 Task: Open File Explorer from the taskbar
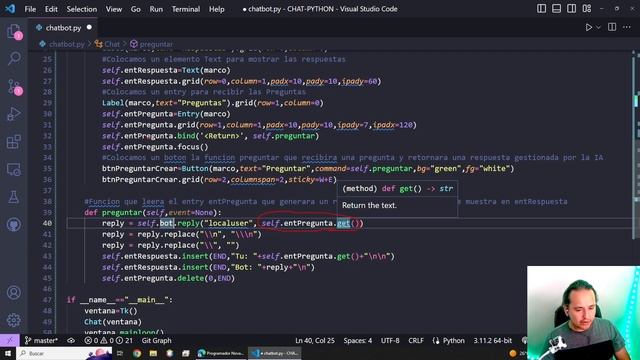pos(153,353)
